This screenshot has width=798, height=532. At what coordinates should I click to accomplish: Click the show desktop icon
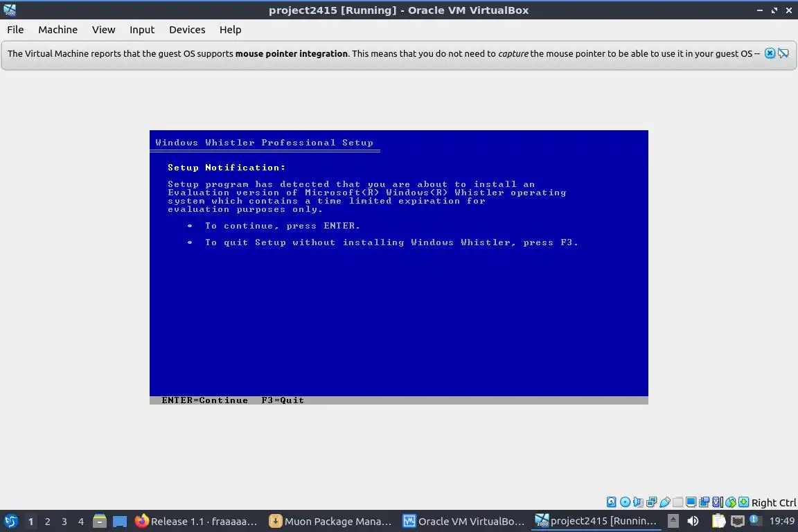coord(120,522)
